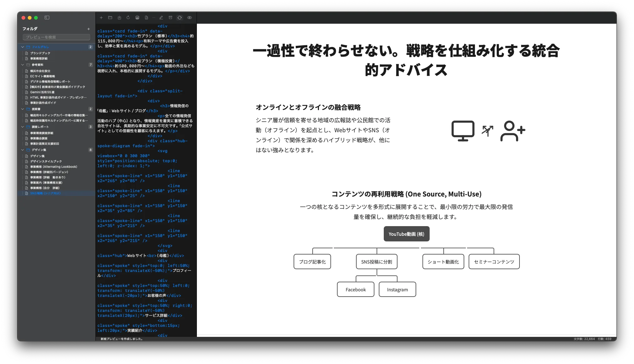The height and width of the screenshot is (364, 634).
Task: Click the highlighted sync arrows icon
Action: tap(180, 18)
